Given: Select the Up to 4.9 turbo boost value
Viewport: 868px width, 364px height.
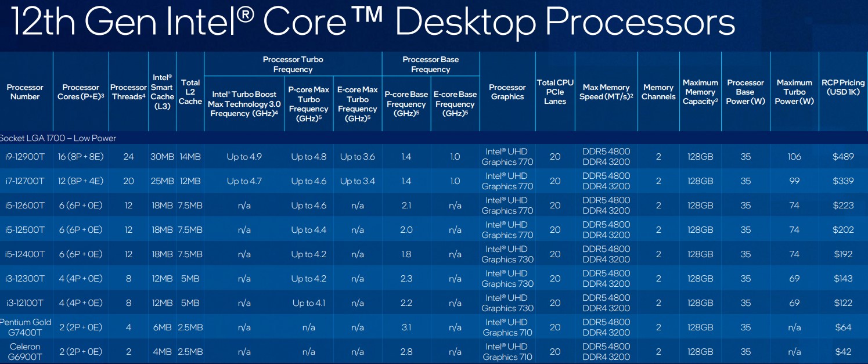Looking at the screenshot, I should click(x=244, y=157).
